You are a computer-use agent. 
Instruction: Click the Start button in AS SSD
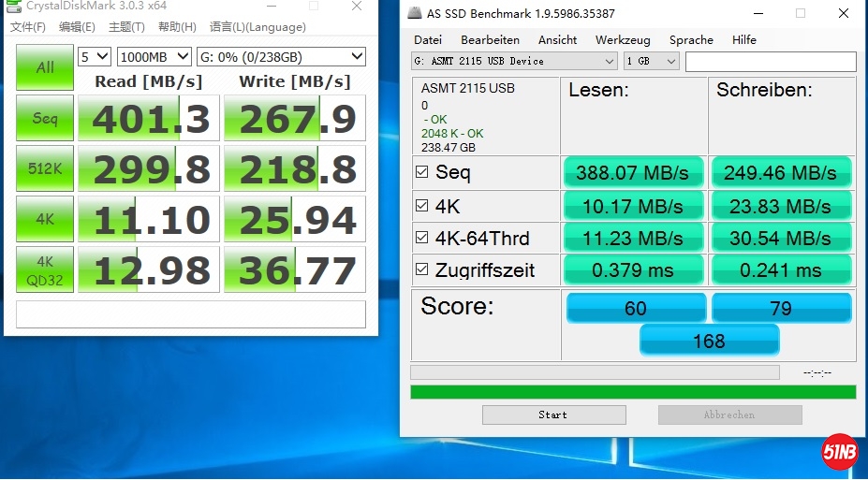pyautogui.click(x=553, y=415)
